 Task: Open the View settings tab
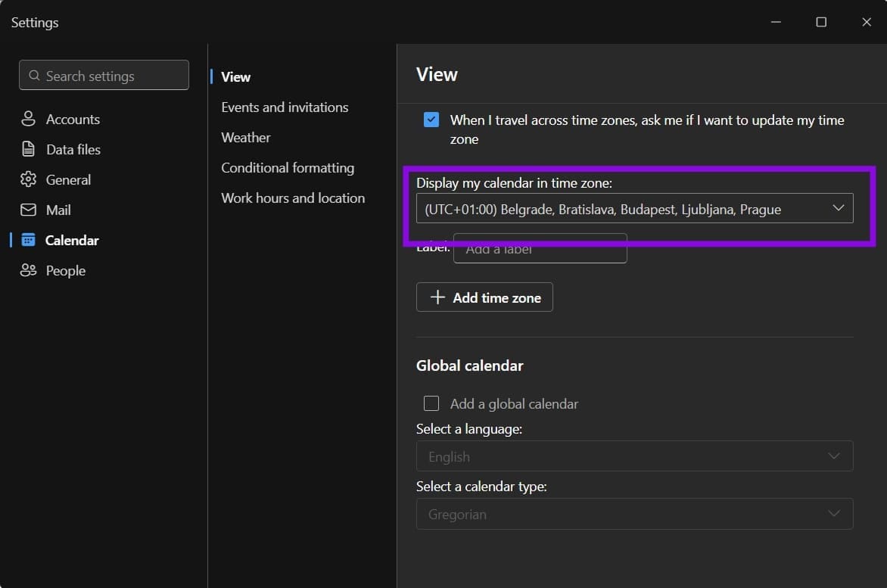tap(235, 77)
